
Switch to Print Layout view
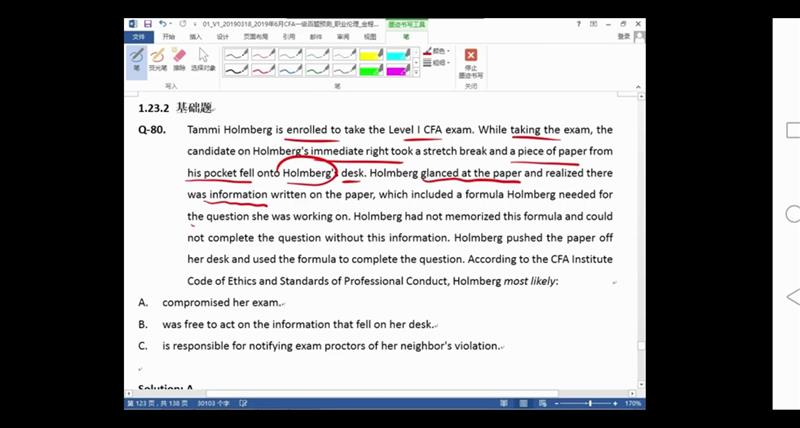[x=523, y=404]
